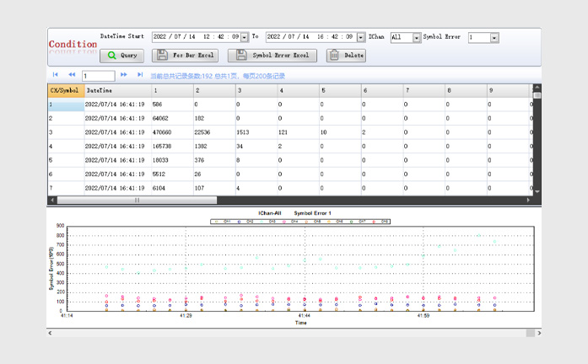Click the CH1 legend entry in chart
This screenshot has height=364, width=588.
tap(222, 222)
